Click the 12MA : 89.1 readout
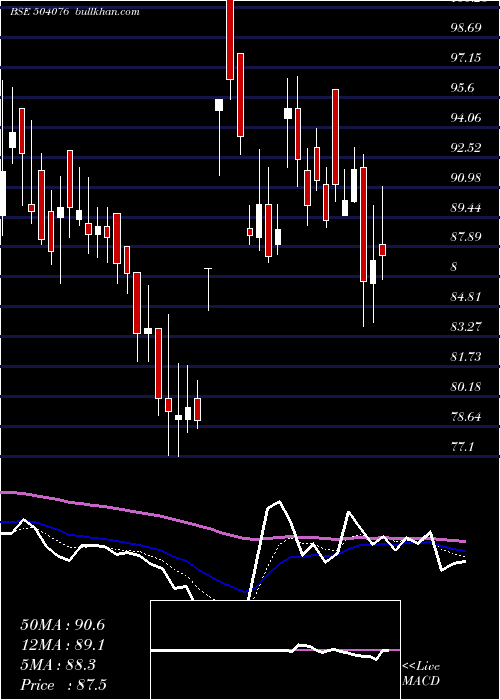The image size is (500, 700). pyautogui.click(x=63, y=646)
